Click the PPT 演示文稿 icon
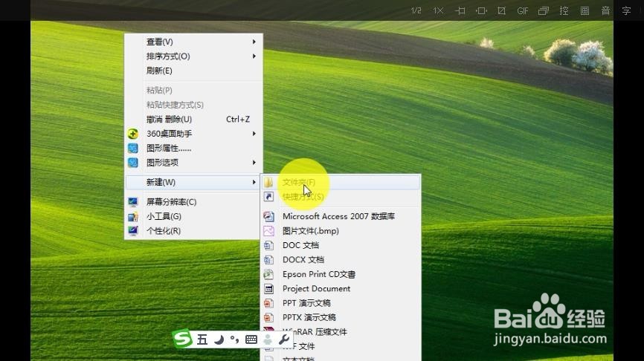Viewport: 644px width, 361px height. pos(268,303)
